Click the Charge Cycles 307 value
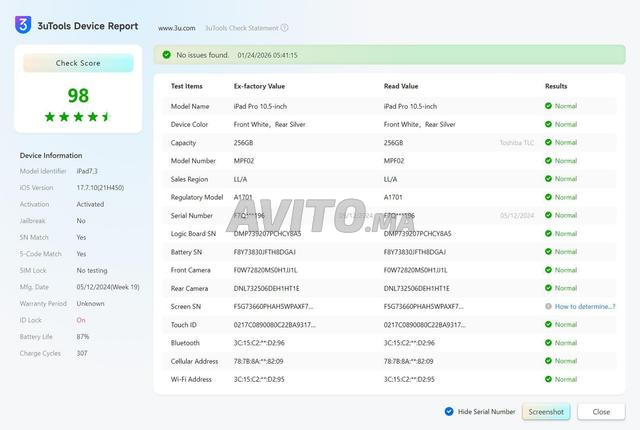Screen dimensions: 640x430 (x=82, y=353)
